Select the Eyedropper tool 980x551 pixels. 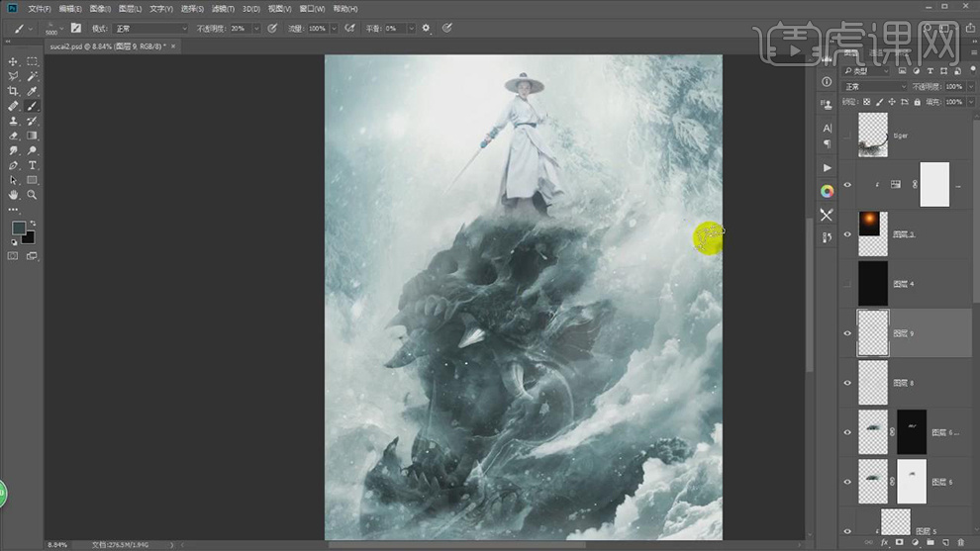pos(32,91)
